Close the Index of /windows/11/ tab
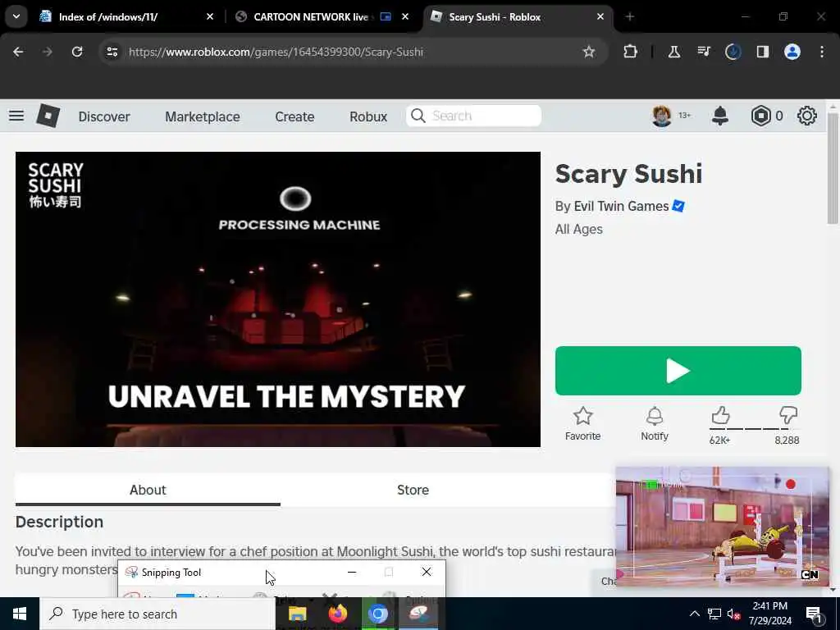Screen dimensions: 840x630 (210, 16)
